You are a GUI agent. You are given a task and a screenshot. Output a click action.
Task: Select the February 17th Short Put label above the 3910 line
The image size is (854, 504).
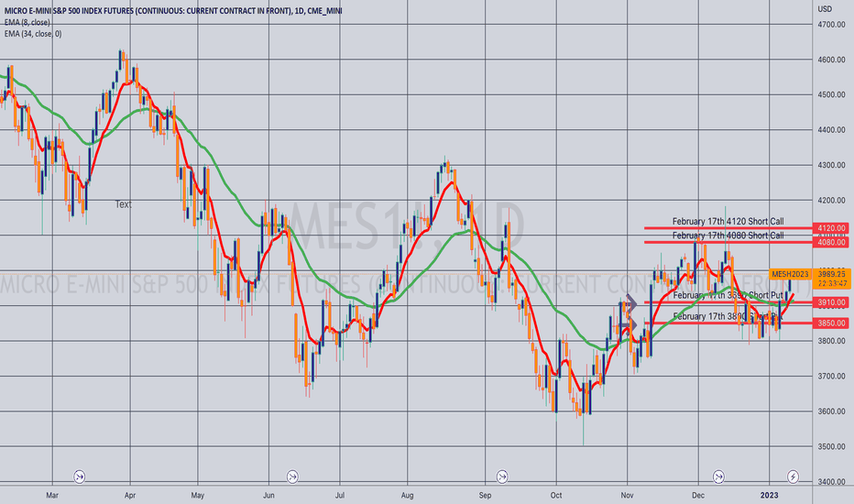pyautogui.click(x=728, y=295)
